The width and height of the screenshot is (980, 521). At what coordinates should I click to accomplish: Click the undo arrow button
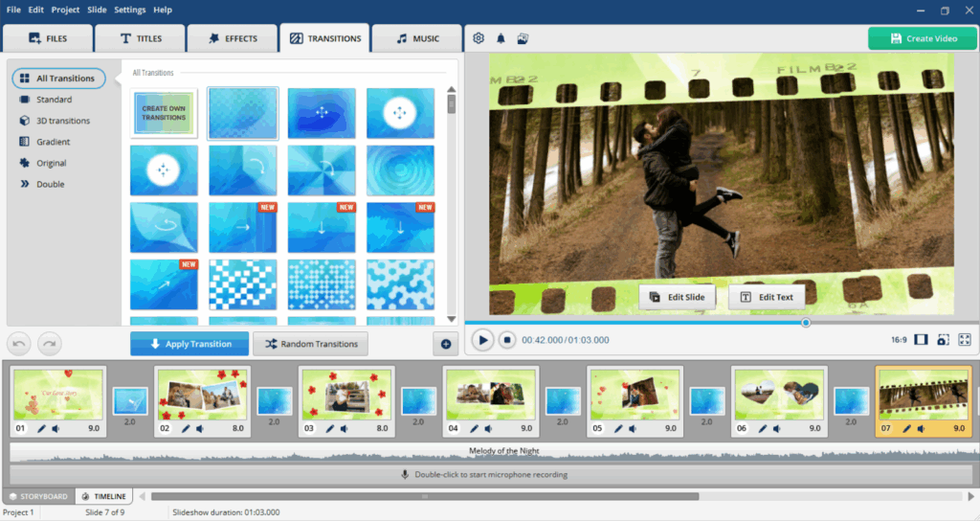(x=19, y=343)
